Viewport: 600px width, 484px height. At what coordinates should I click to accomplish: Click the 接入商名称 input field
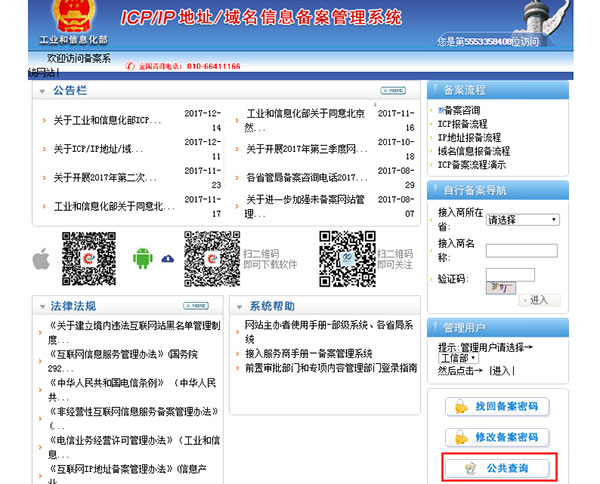[522, 251]
